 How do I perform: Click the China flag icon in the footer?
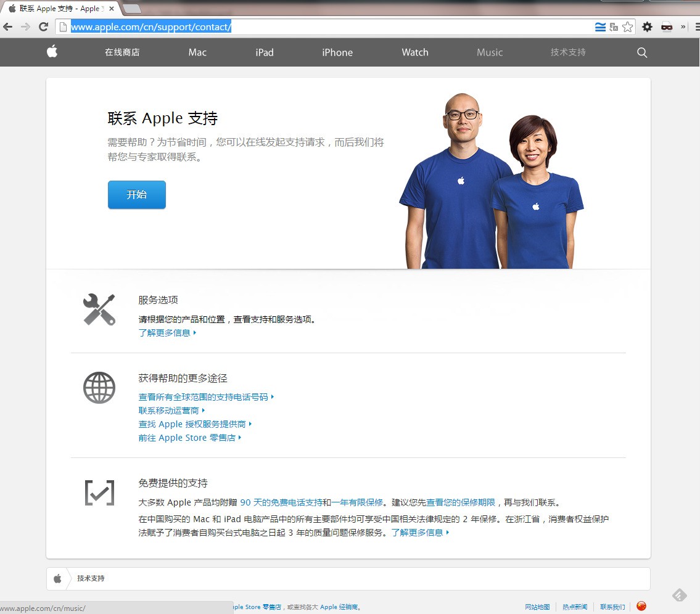pos(640,606)
